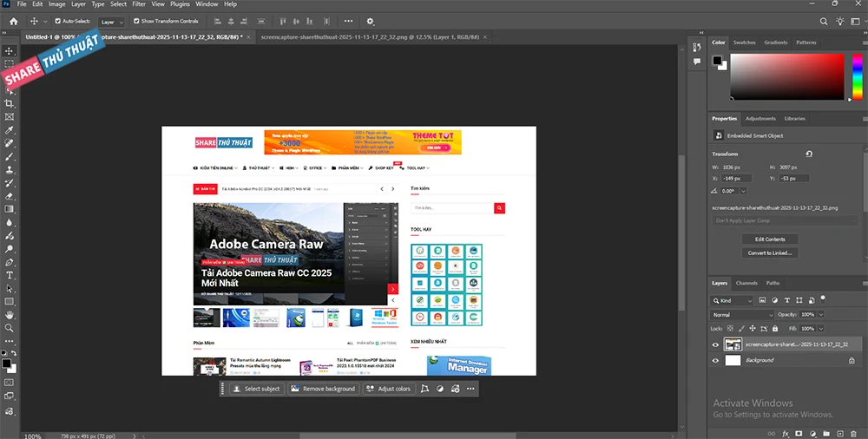Toggle the pixel layer filter icon
Viewport: 868px width, 439px height.
point(762,300)
